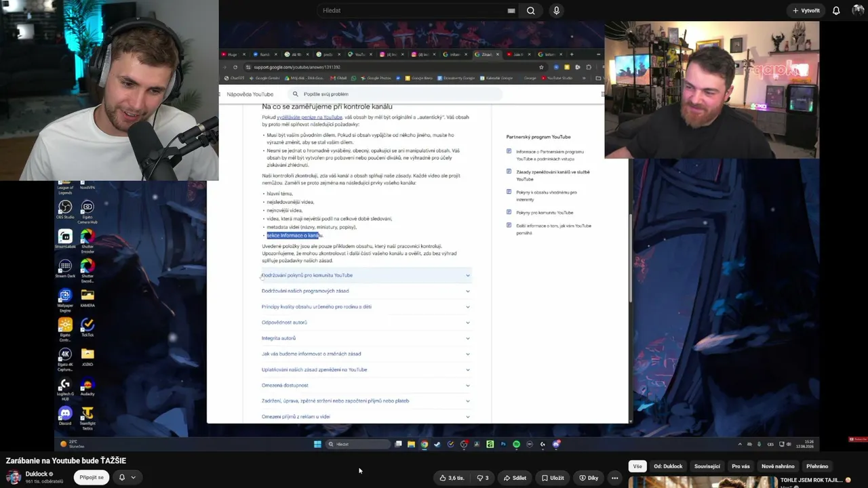Open the Duklock channel name link
Viewport: 868px width, 488px height.
37,474
